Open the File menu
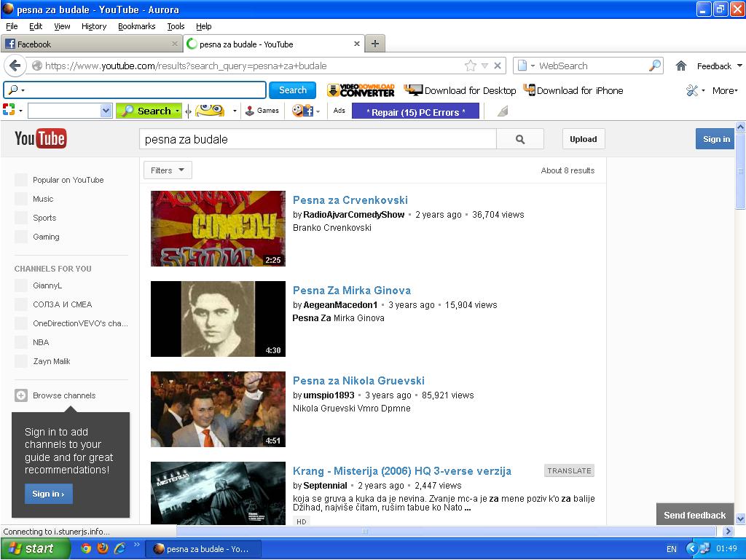This screenshot has height=560, width=746. (x=12, y=26)
